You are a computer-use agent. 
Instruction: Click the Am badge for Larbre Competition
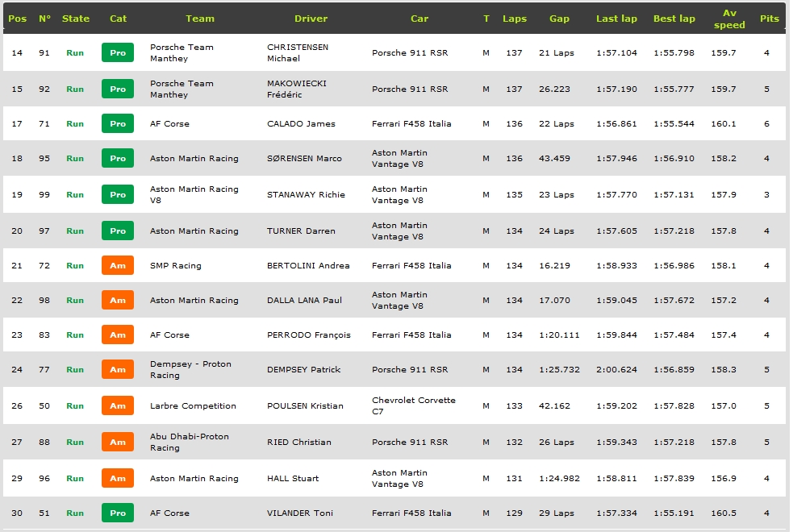pos(118,406)
